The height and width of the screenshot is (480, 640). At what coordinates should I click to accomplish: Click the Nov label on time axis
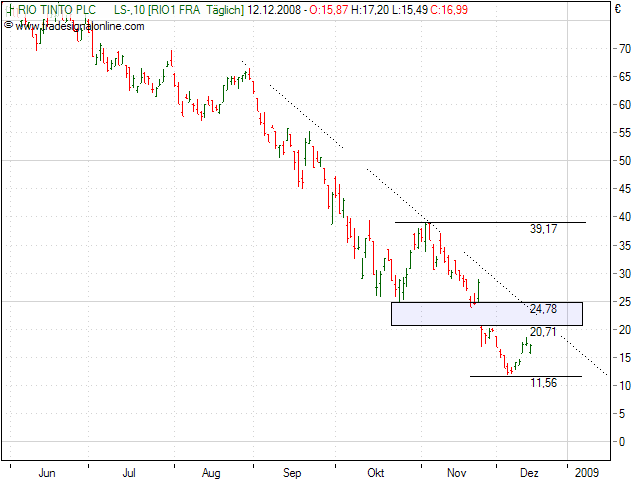(456, 473)
